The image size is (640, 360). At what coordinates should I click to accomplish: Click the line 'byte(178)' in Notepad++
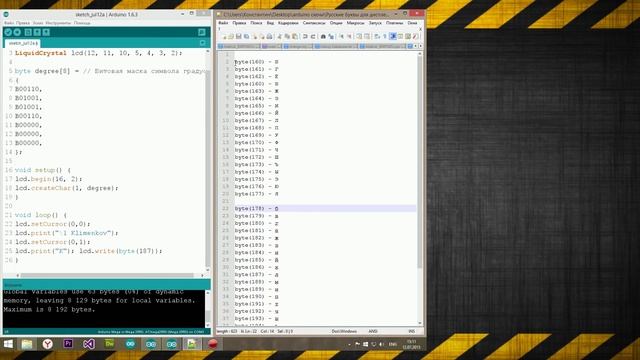[x=325, y=209]
